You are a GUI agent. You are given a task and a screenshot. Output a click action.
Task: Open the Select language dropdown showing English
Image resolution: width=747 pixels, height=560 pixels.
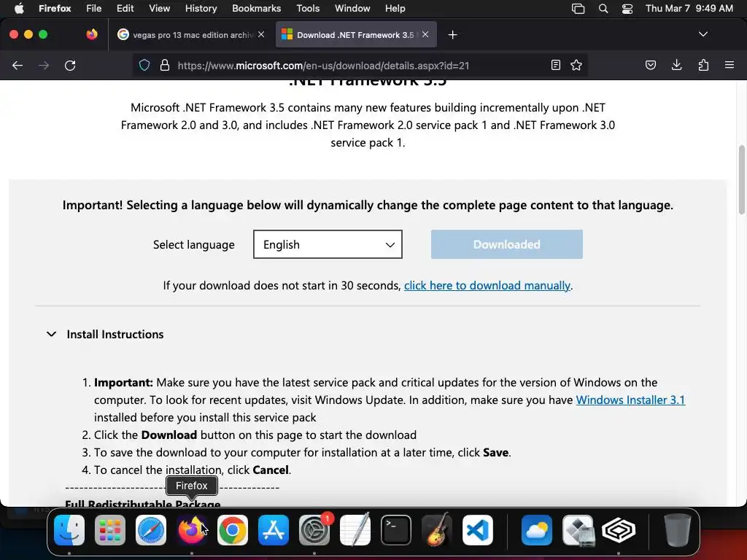[328, 244]
